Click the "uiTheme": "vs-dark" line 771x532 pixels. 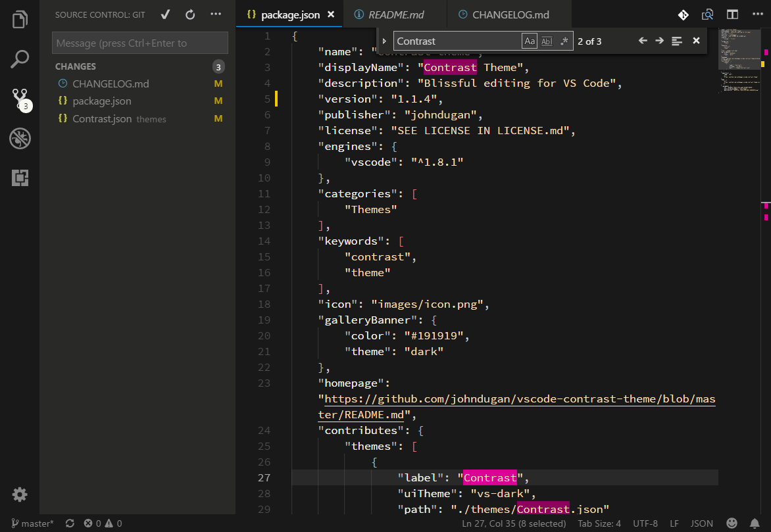[x=466, y=494]
